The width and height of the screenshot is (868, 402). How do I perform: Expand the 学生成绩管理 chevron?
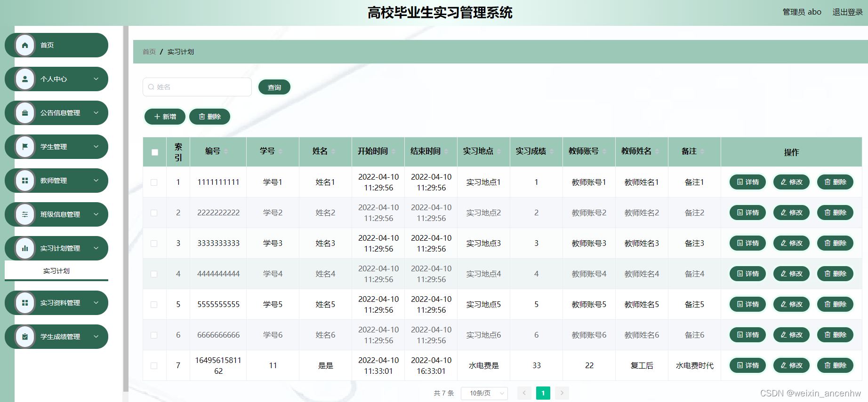tap(96, 337)
